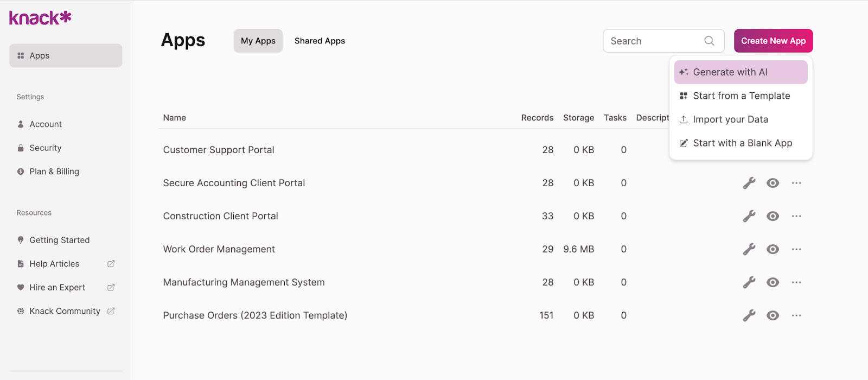Click wrench icon for Purchase Orders app

[749, 315]
